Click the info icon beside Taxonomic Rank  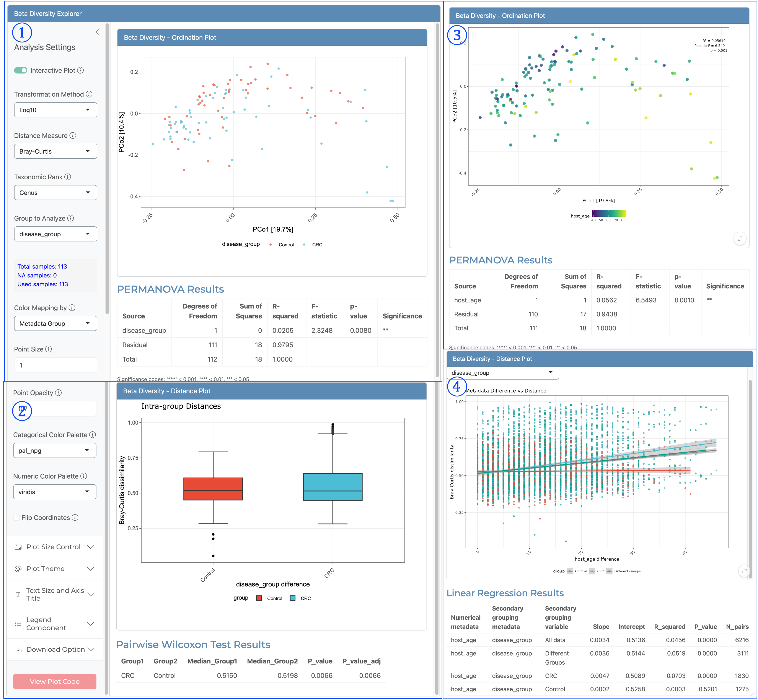coord(67,177)
